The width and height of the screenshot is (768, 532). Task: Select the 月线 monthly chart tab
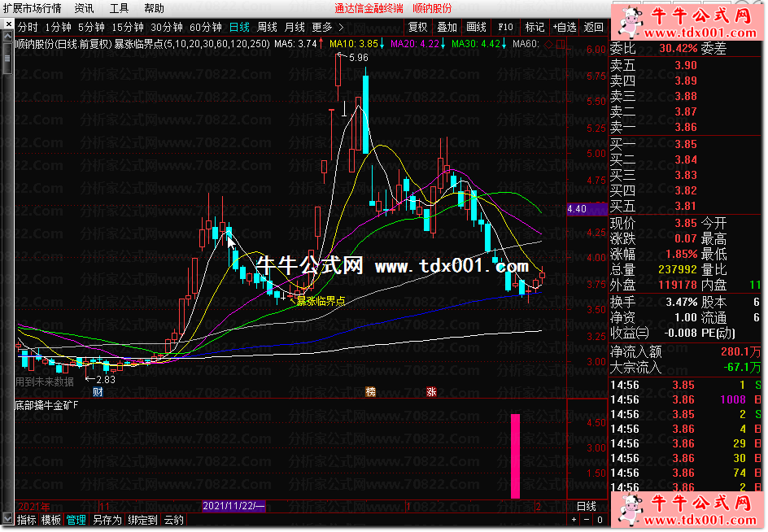[295, 28]
